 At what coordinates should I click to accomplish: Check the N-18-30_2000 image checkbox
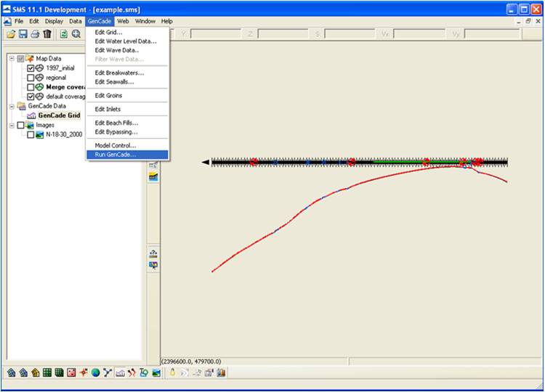[x=31, y=135]
